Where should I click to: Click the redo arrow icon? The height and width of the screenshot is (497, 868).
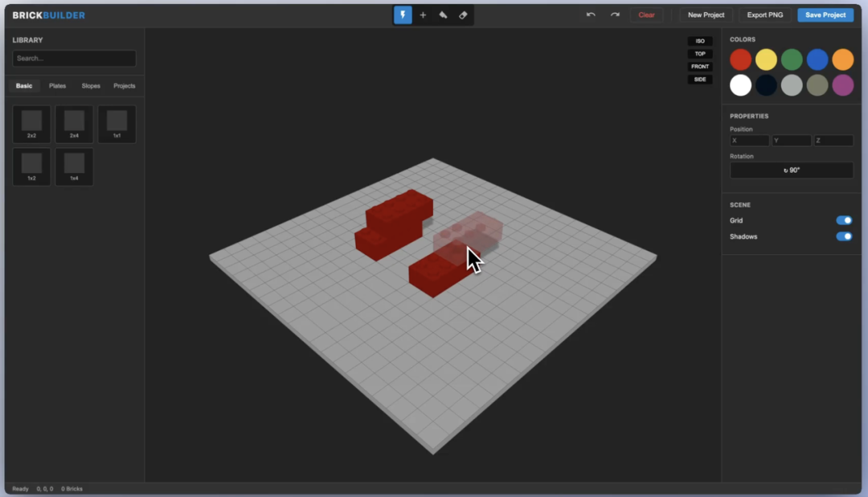point(615,15)
